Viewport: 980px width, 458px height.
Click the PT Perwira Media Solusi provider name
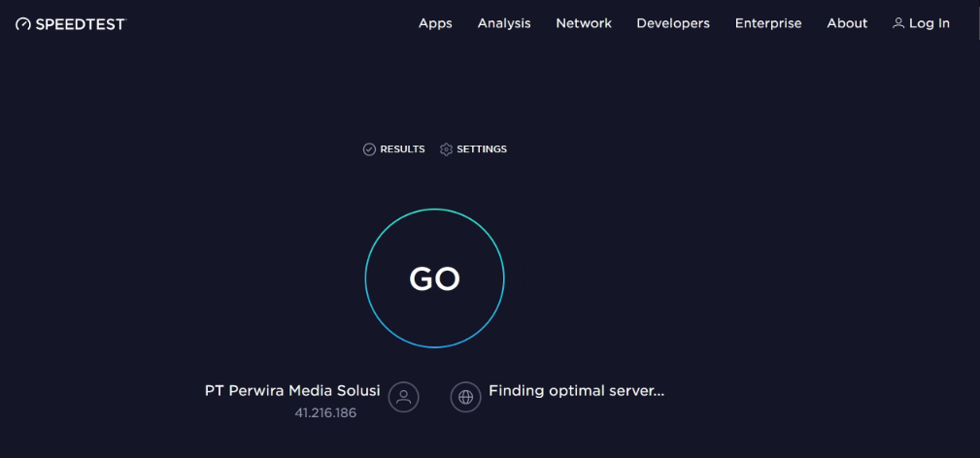tap(292, 390)
